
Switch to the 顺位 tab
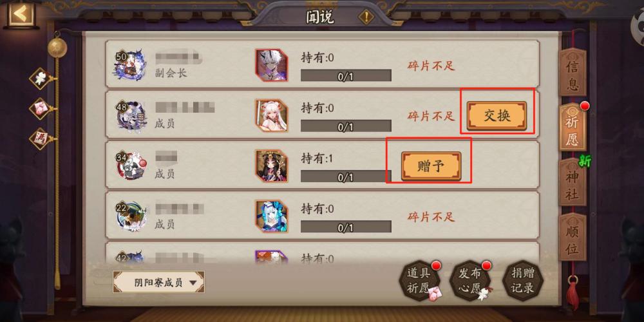[573, 237]
